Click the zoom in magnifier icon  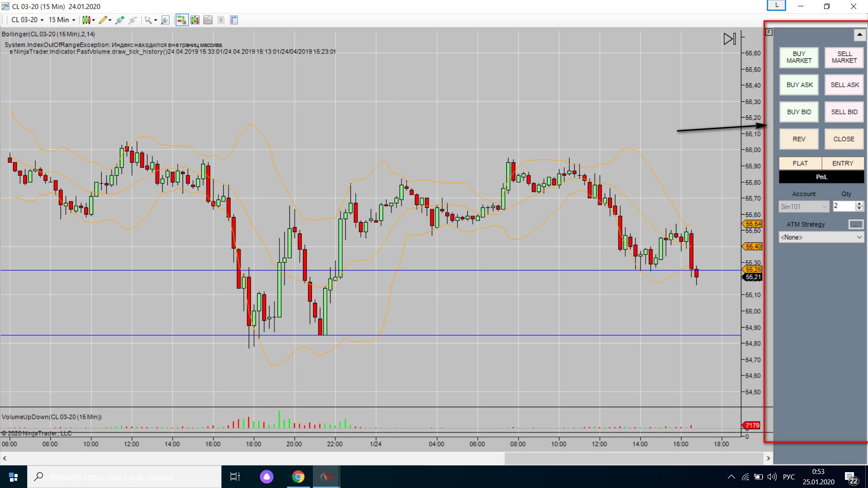tap(120, 20)
